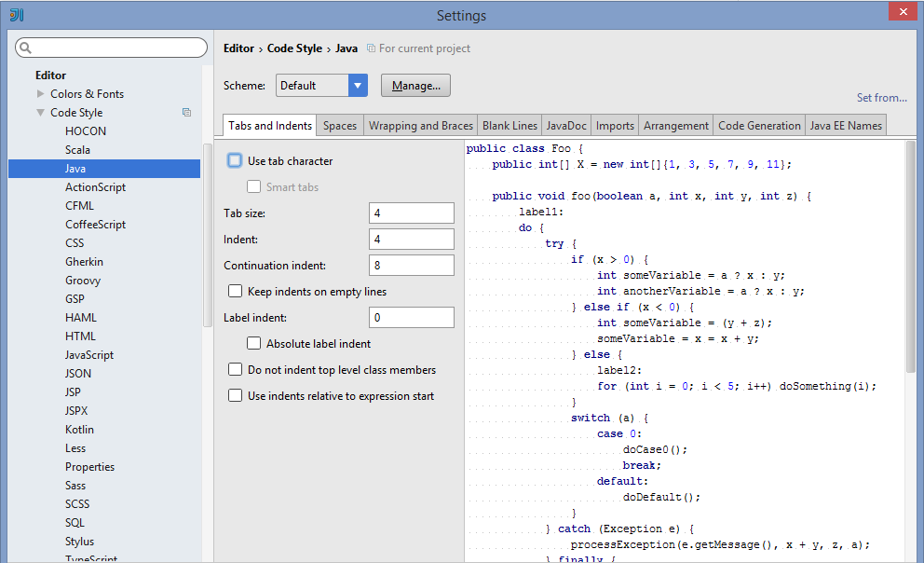The height and width of the screenshot is (563, 924).
Task: Enable Do not indent top level class members
Action: click(235, 370)
